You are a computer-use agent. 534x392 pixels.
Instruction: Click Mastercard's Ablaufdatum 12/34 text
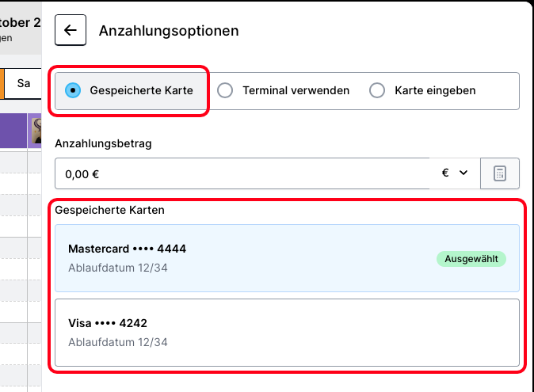tap(118, 268)
